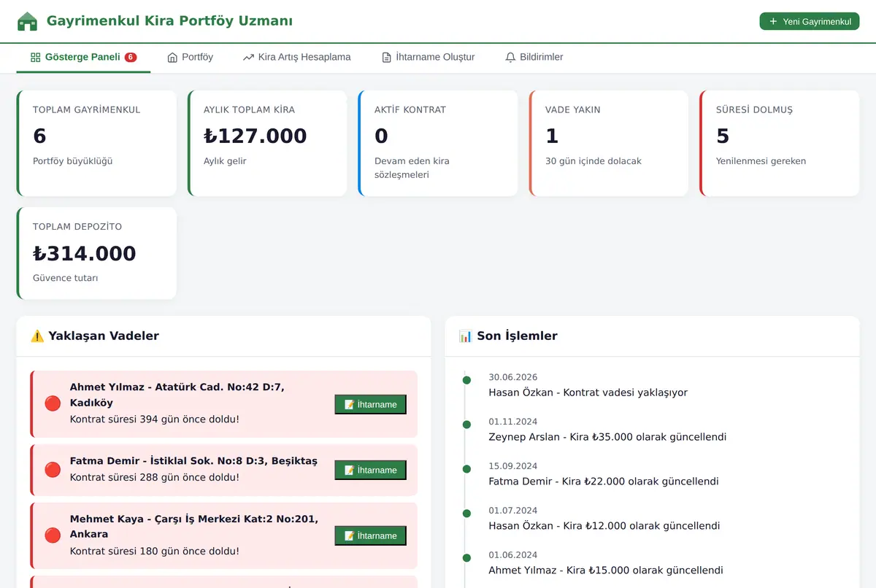This screenshot has width=876, height=588.
Task: Click the warning icon in Yaklaşan Vadeler
Action: [x=37, y=336]
